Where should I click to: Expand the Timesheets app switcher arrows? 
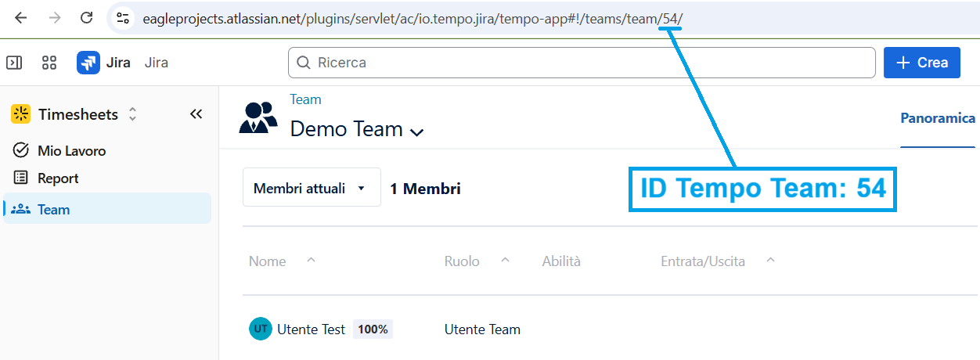[x=132, y=114]
